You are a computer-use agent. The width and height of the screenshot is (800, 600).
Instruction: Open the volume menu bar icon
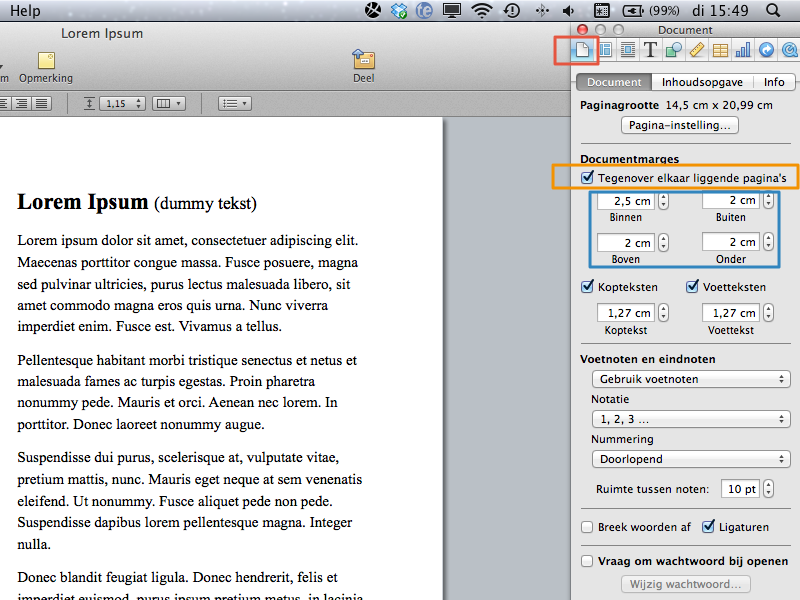568,10
